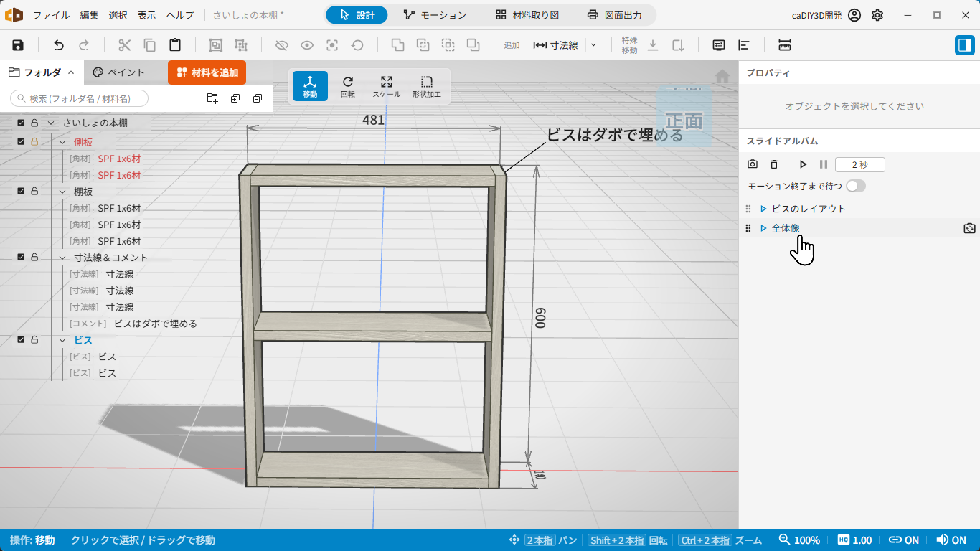Screen dimensions: 980x551
Task: Click the reset view circular arrow icon
Action: pos(357,45)
